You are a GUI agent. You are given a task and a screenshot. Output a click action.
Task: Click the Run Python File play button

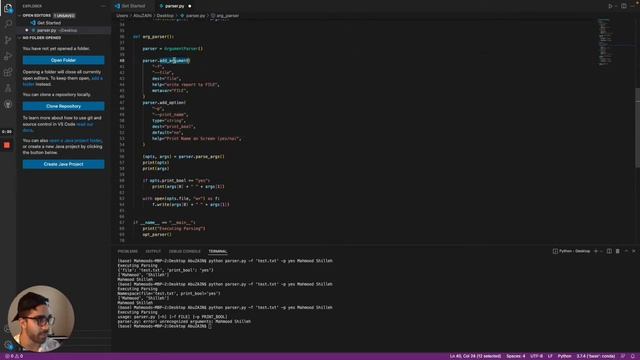pyautogui.click(x=610, y=6)
